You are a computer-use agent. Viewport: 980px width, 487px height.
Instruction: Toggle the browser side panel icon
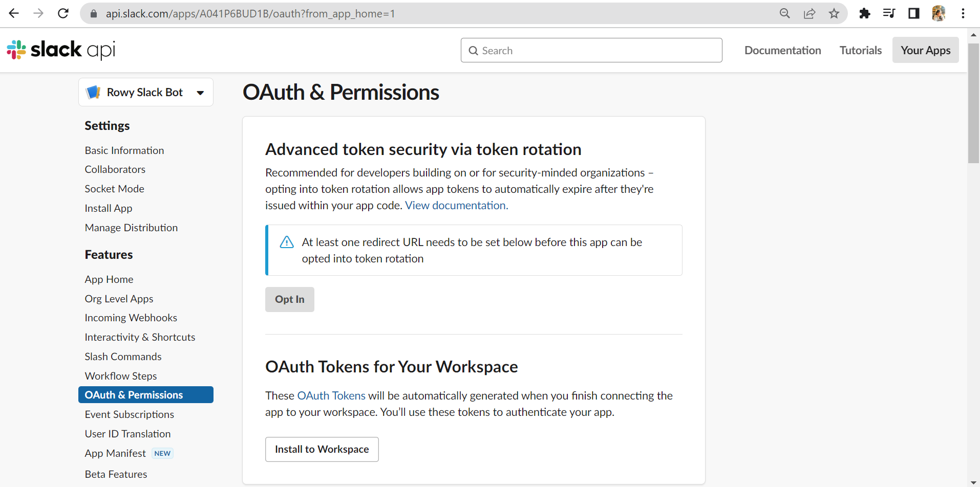(914, 13)
